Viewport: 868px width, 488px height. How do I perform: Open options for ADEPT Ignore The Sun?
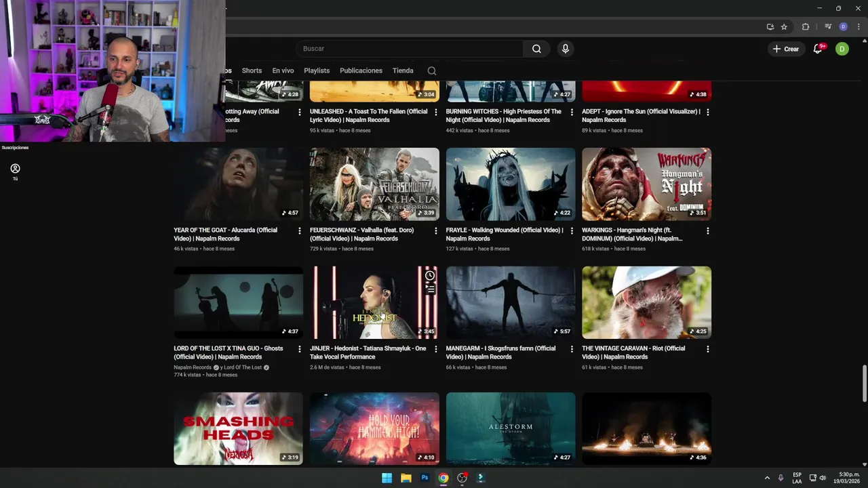coord(707,113)
